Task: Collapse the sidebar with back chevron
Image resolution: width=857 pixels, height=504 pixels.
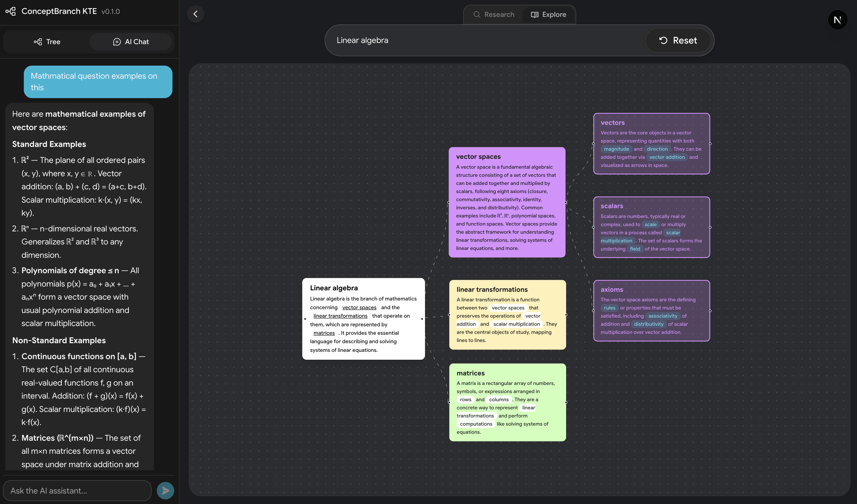Action: (196, 14)
